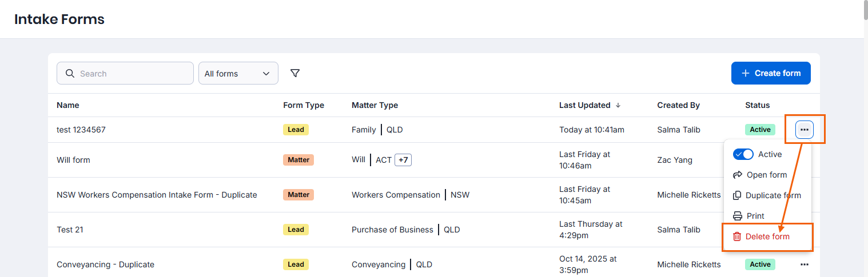Choose Delete form in the menu
Viewport: 868px width, 277px height.
click(767, 236)
